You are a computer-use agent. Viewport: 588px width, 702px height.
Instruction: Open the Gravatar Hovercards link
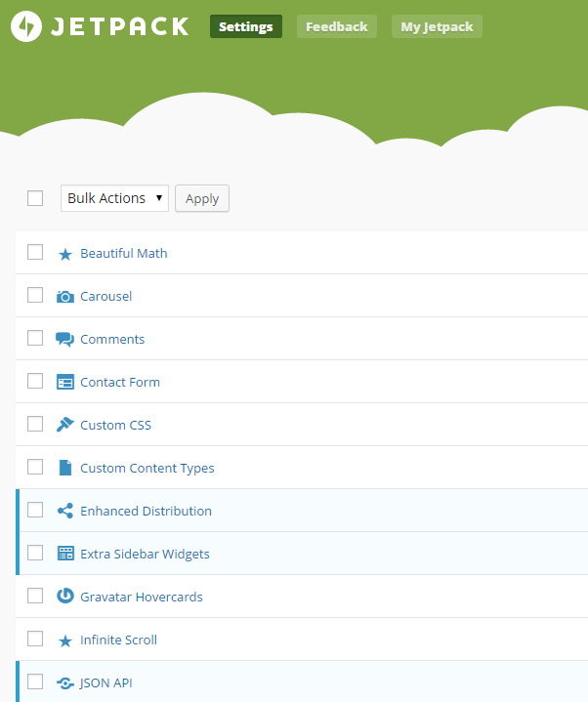pyautogui.click(x=142, y=598)
